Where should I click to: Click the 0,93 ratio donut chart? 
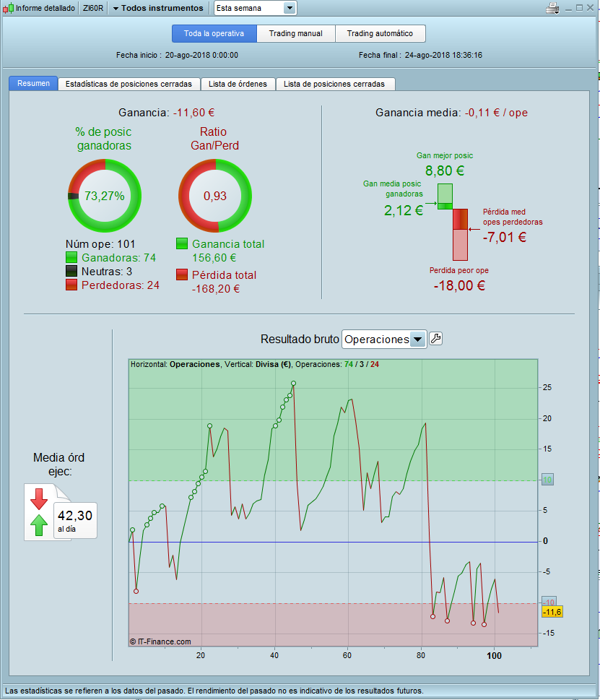pos(215,196)
